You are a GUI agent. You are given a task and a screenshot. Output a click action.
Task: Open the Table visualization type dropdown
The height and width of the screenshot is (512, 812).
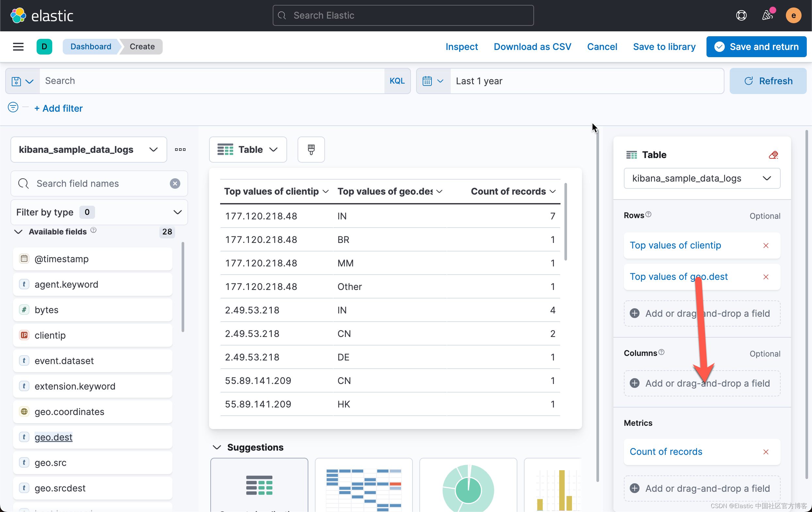248,149
